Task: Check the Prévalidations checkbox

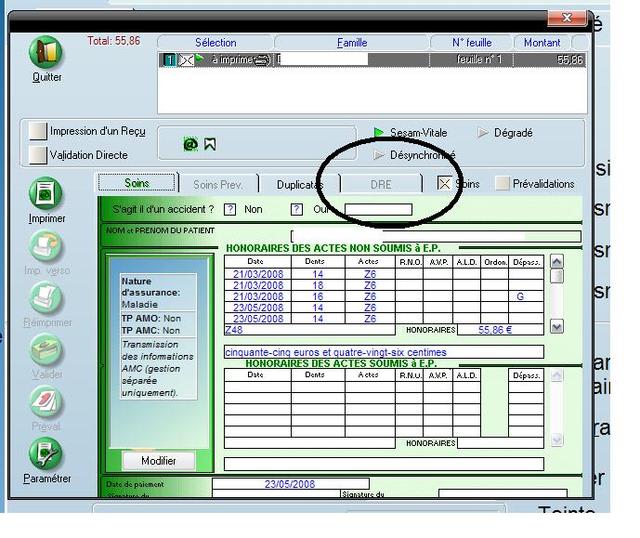Action: (x=502, y=184)
